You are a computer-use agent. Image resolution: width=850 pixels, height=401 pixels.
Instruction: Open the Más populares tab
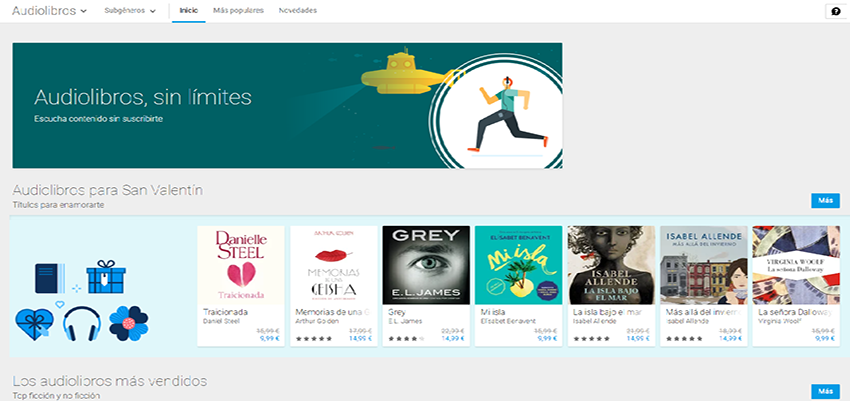(239, 11)
